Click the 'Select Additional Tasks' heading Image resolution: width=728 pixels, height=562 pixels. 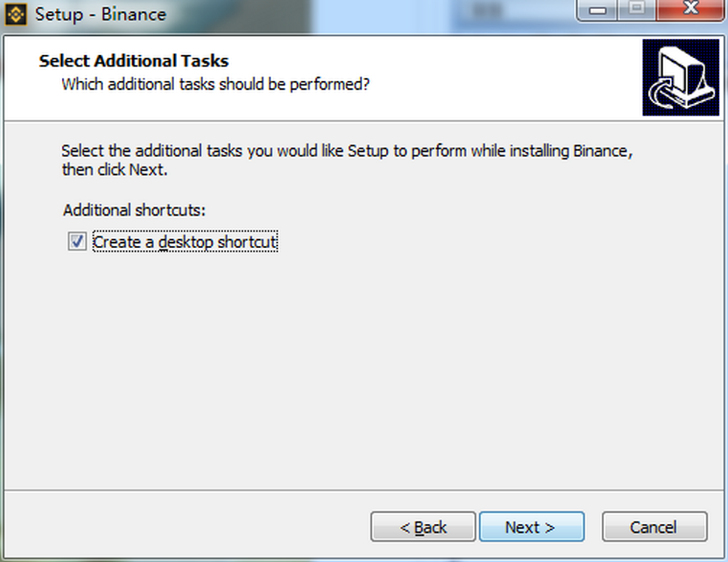(x=133, y=61)
